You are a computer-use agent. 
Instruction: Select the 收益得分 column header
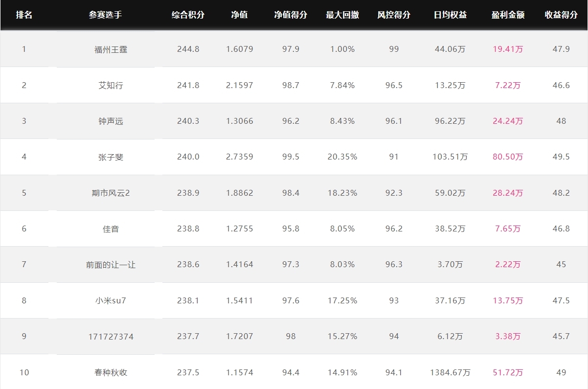561,15
